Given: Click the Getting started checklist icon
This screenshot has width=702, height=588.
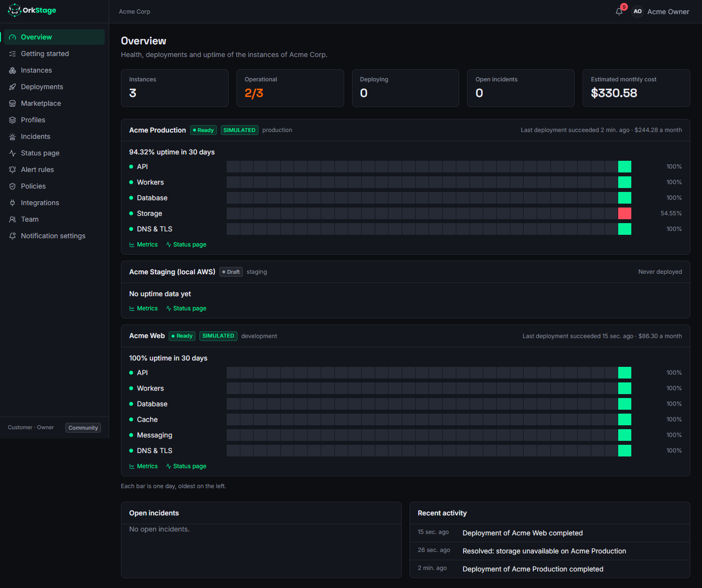Looking at the screenshot, I should pyautogui.click(x=13, y=54).
